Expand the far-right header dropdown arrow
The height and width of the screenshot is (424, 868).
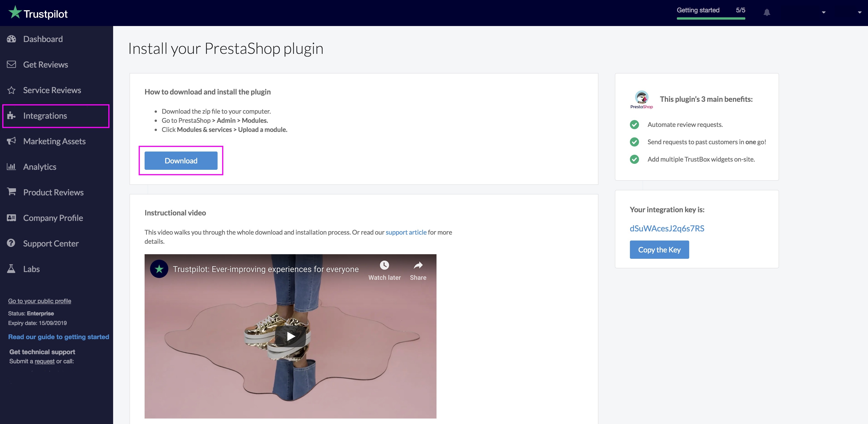point(860,13)
